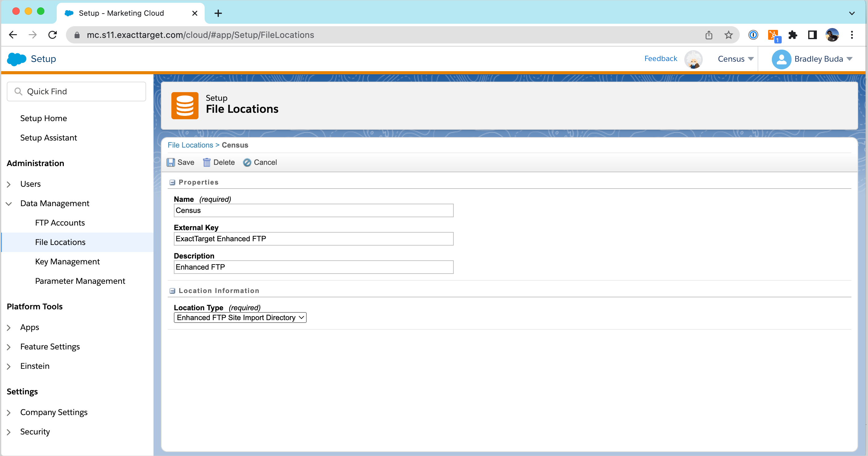Image resolution: width=868 pixels, height=456 pixels.
Task: Open the 1Password browser extension
Action: click(753, 35)
